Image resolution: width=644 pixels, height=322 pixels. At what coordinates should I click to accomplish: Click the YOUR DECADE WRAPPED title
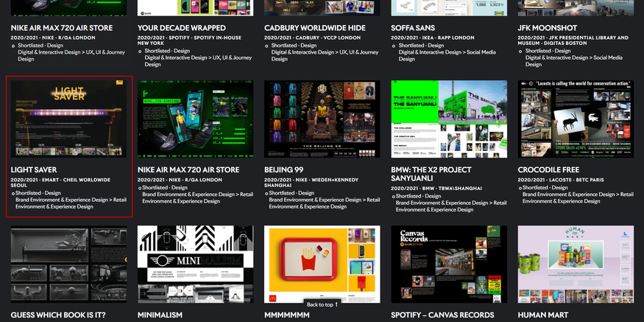coord(182,28)
